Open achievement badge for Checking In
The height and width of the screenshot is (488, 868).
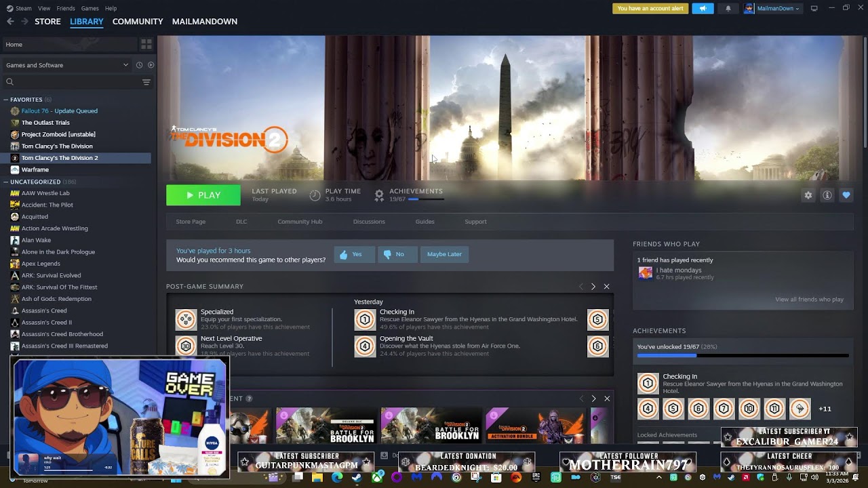click(648, 384)
